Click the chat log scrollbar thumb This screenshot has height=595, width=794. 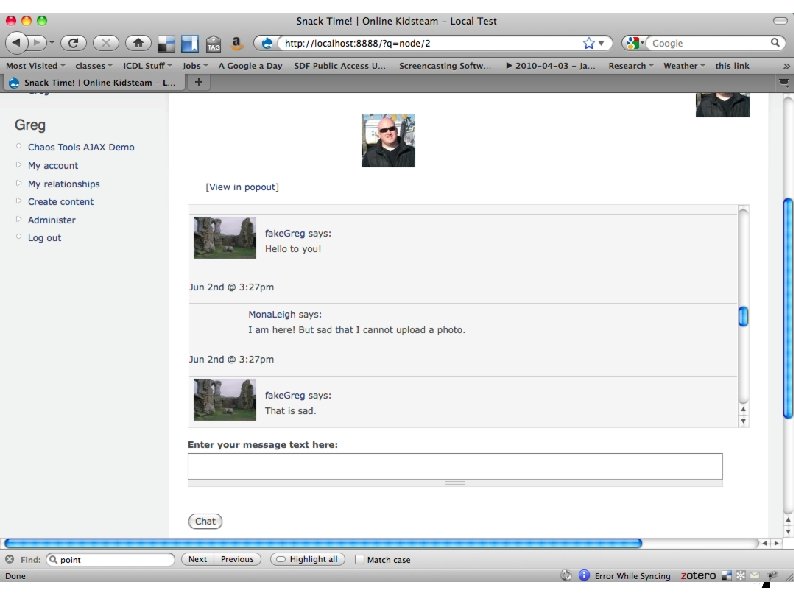[x=743, y=316]
